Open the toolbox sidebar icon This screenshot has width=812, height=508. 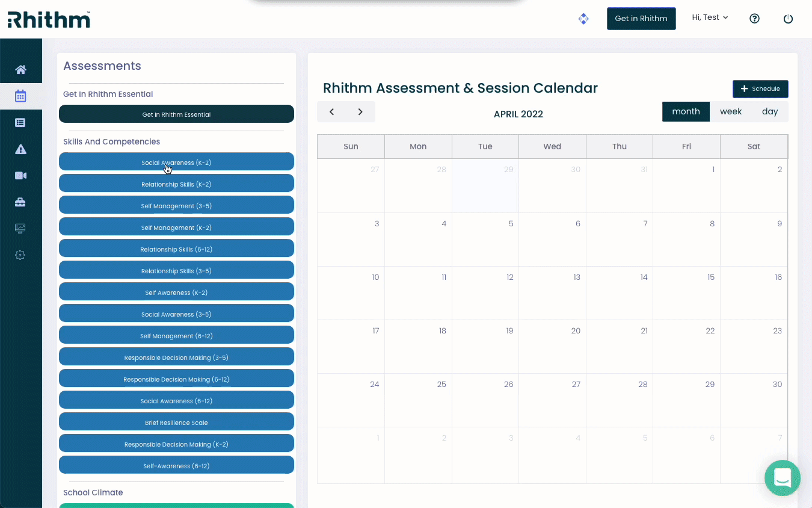coord(20,202)
